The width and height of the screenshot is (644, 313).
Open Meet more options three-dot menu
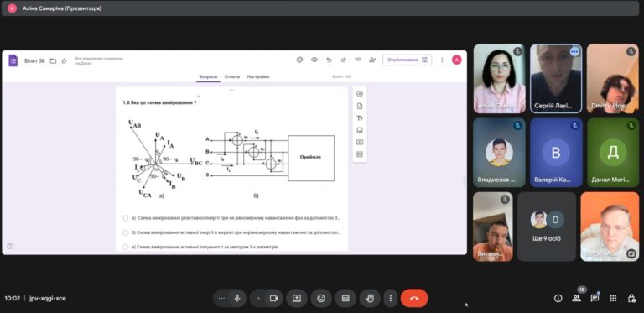point(391,299)
